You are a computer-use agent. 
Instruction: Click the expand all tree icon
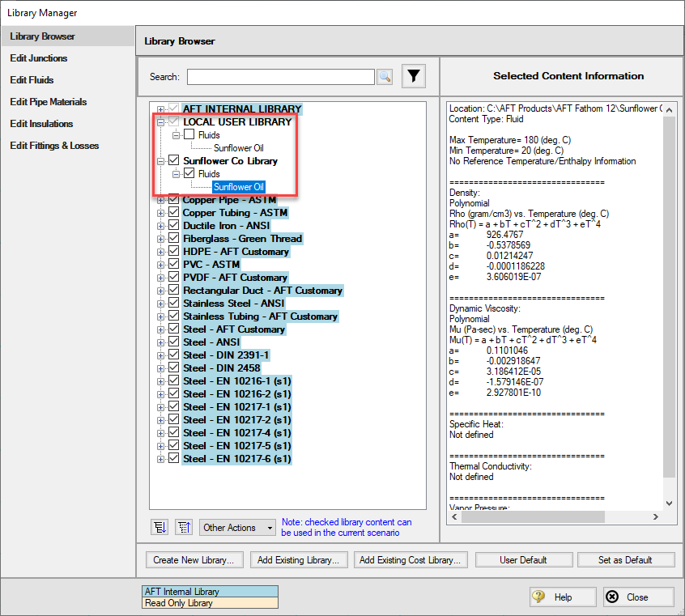point(160,527)
